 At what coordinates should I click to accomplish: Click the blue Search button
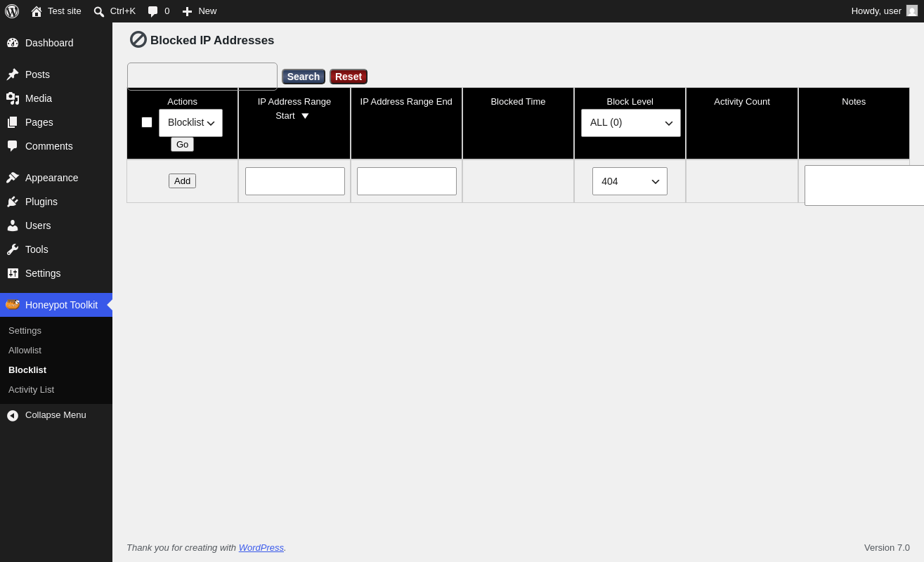pos(304,77)
